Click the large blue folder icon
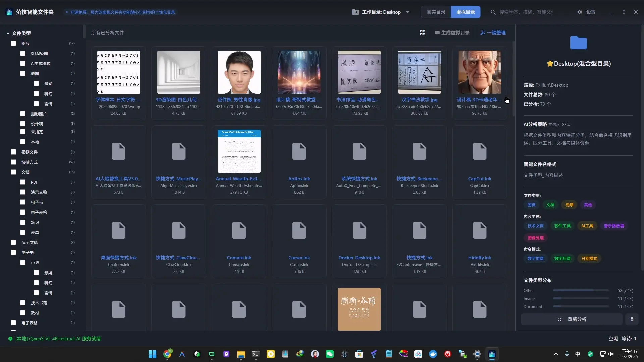Image resolution: width=644 pixels, height=362 pixels. coord(578,43)
